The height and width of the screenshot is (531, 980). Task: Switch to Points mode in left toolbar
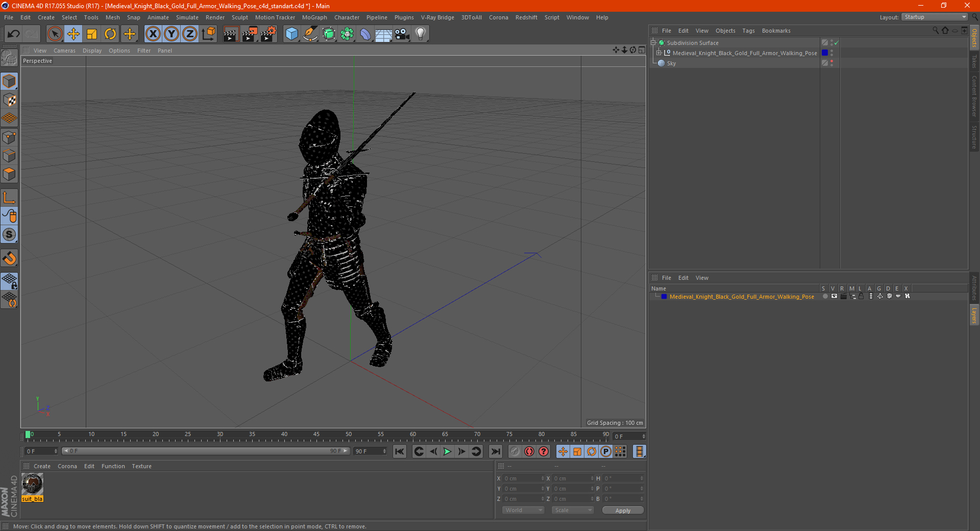(9, 137)
